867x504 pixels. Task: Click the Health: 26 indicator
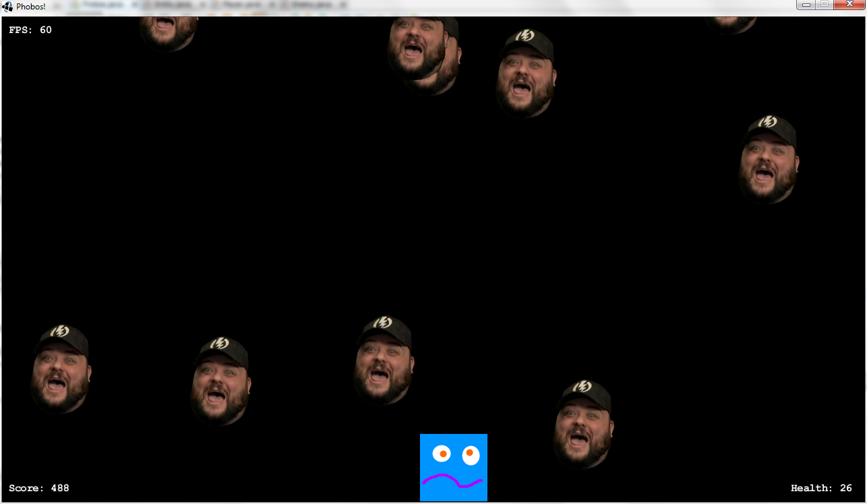pos(821,488)
